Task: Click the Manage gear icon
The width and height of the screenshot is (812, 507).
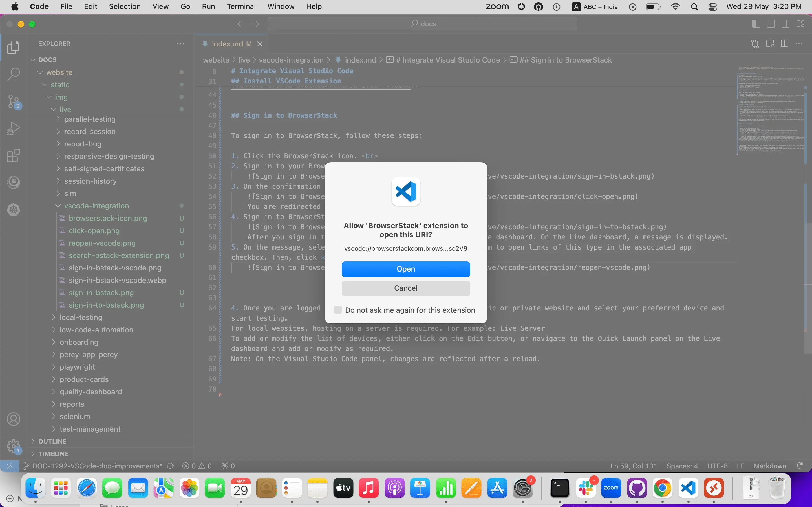Action: tap(14, 446)
